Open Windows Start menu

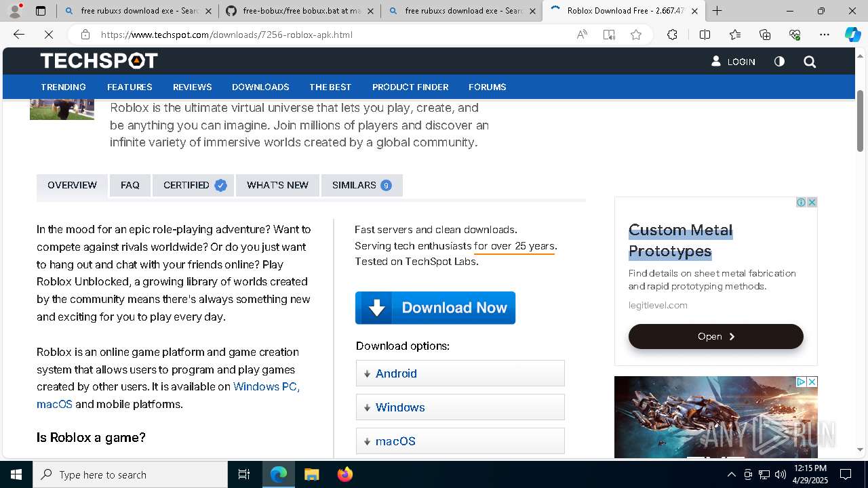(16, 474)
